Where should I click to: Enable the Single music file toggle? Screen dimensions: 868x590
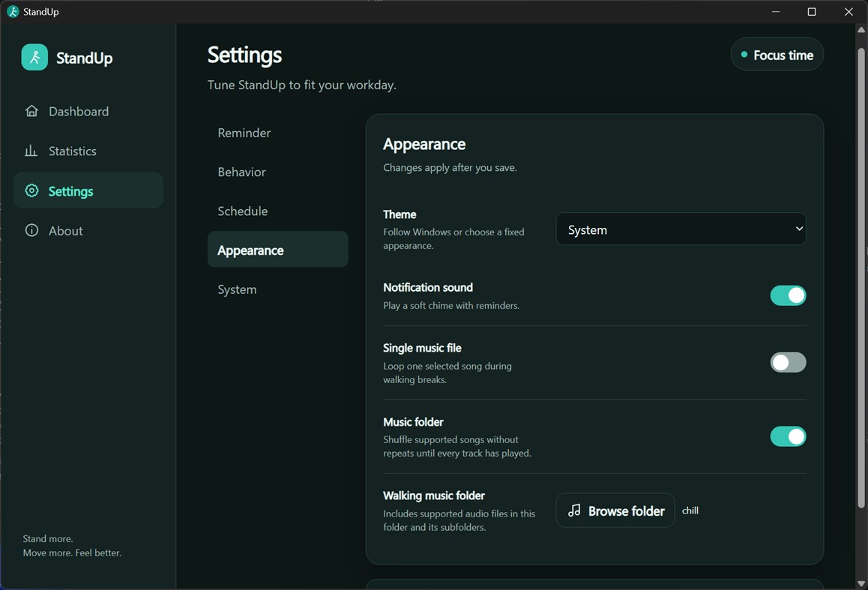tap(788, 363)
